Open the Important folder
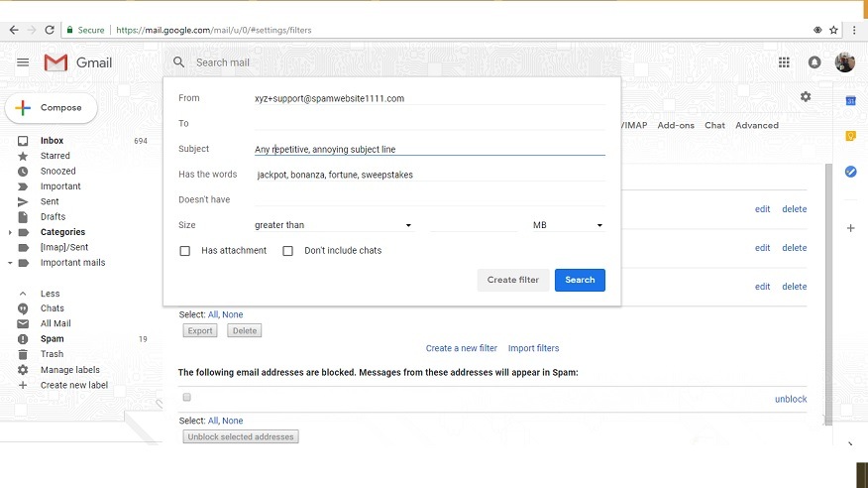 tap(60, 186)
